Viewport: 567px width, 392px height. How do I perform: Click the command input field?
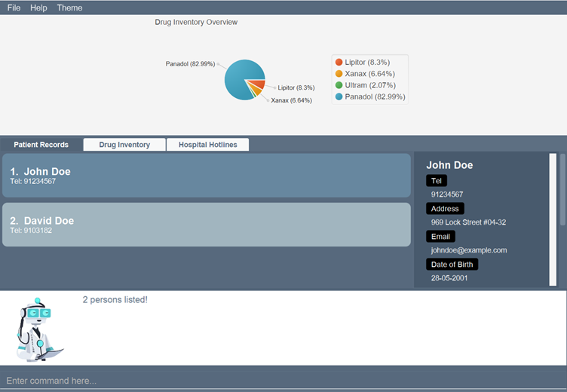tap(283, 381)
